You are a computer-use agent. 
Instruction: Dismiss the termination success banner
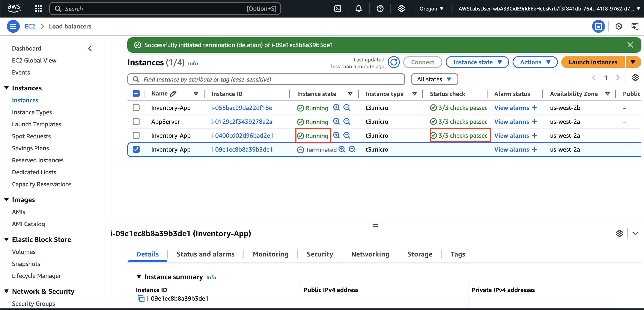pyautogui.click(x=630, y=45)
